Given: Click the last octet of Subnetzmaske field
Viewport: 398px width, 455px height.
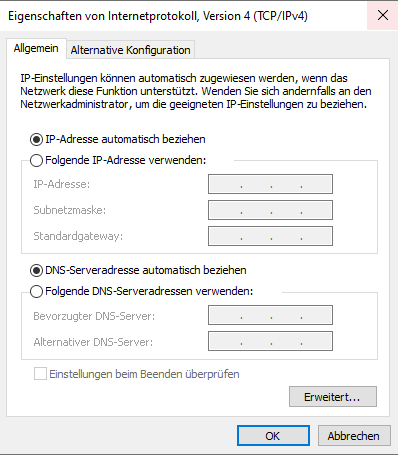Looking at the screenshot, I should [x=316, y=210].
